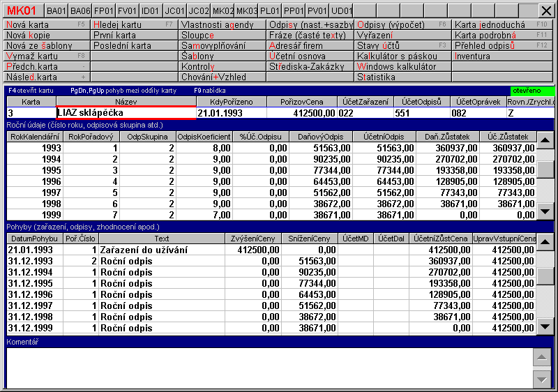Open Inventura
The image size is (558, 392).
pyautogui.click(x=502, y=56)
